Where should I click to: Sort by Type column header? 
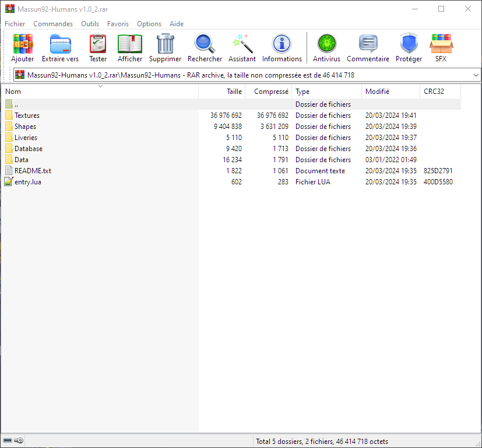point(327,92)
